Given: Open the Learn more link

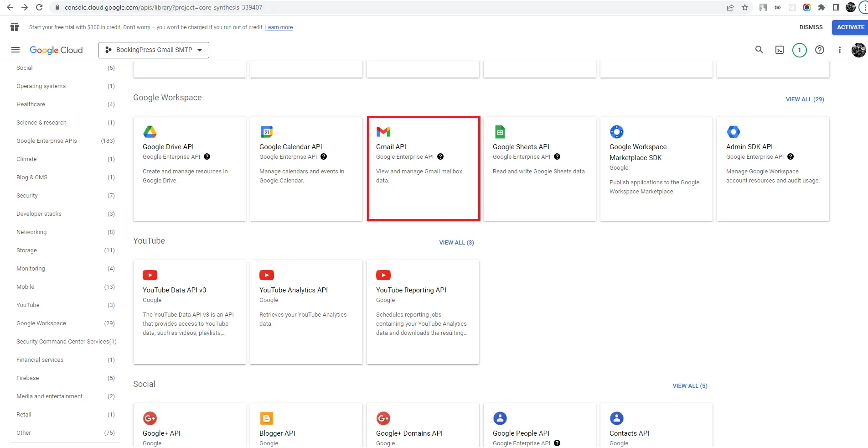Looking at the screenshot, I should click(x=279, y=27).
